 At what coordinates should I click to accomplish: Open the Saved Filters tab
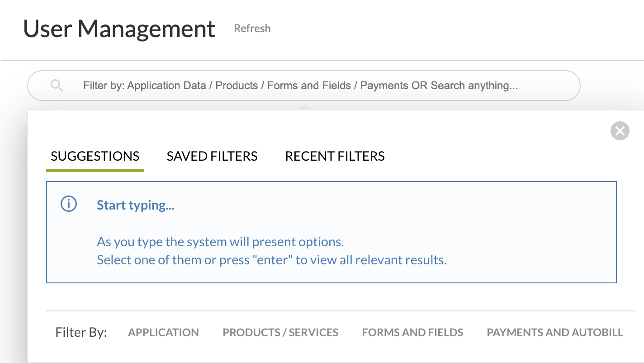pyautogui.click(x=212, y=157)
